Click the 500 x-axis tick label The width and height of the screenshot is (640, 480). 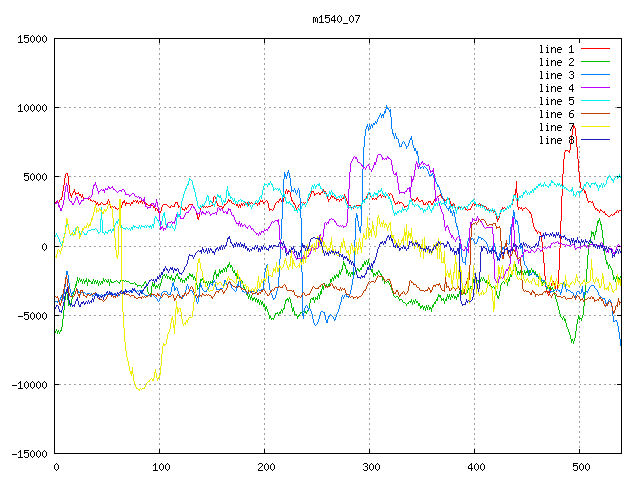579,466
